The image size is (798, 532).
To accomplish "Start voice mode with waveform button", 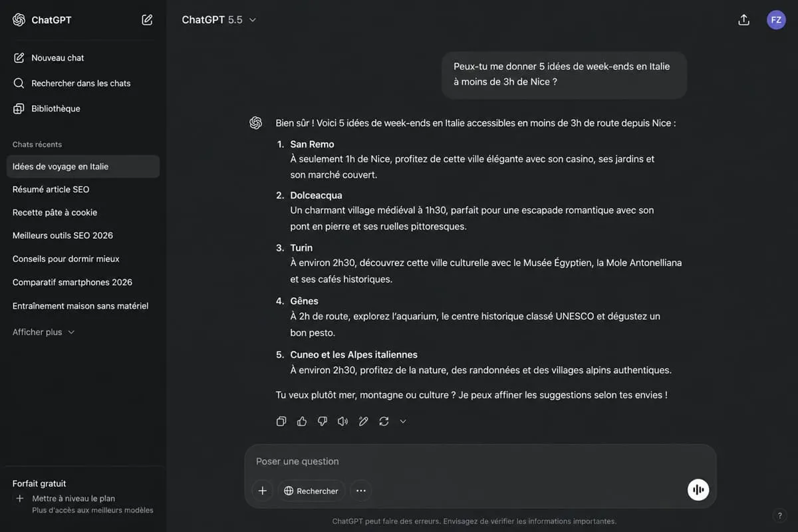I will tap(698, 490).
